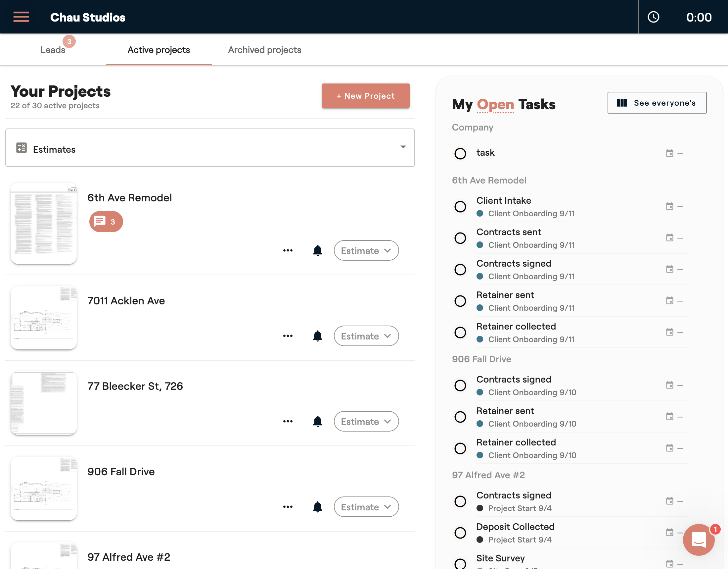Image resolution: width=728 pixels, height=569 pixels.
Task: Open the chat support widget
Action: coord(699,539)
